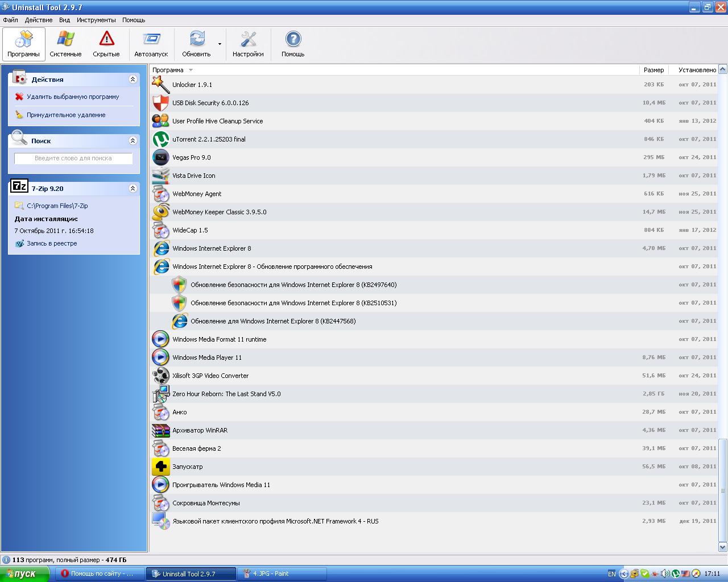
Task: Focus the search word input field
Action: pyautogui.click(x=73, y=159)
